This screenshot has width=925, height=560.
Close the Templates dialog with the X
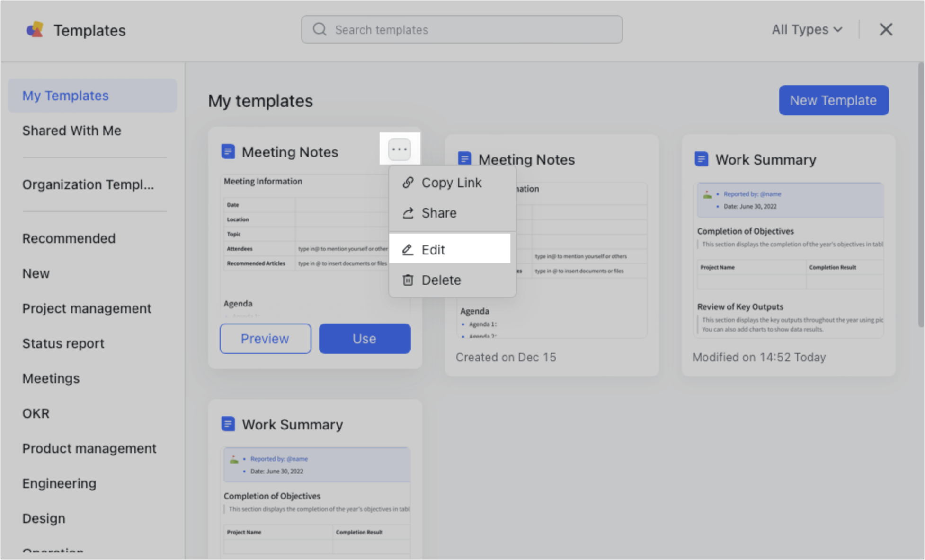coord(886,29)
